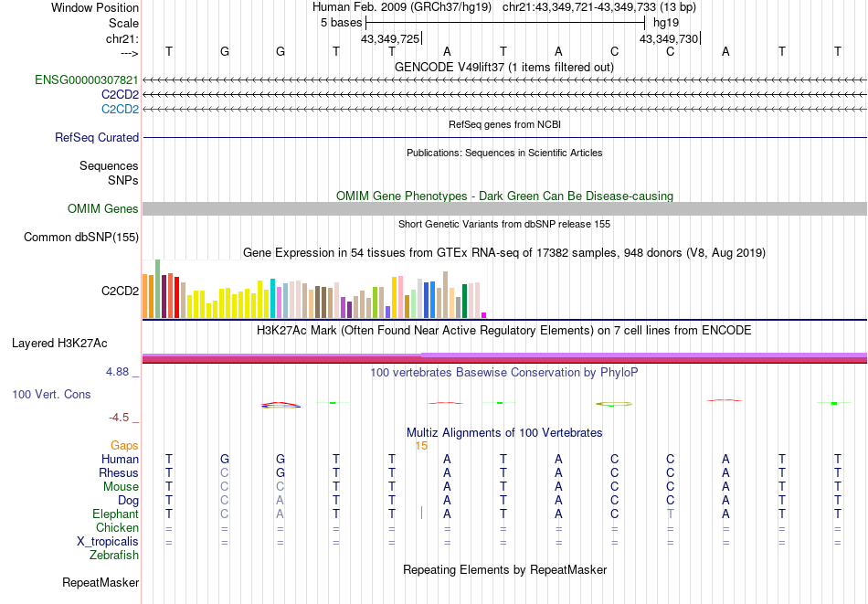
Task: Click the 100 Vert. Cons label
Action: coord(51,394)
